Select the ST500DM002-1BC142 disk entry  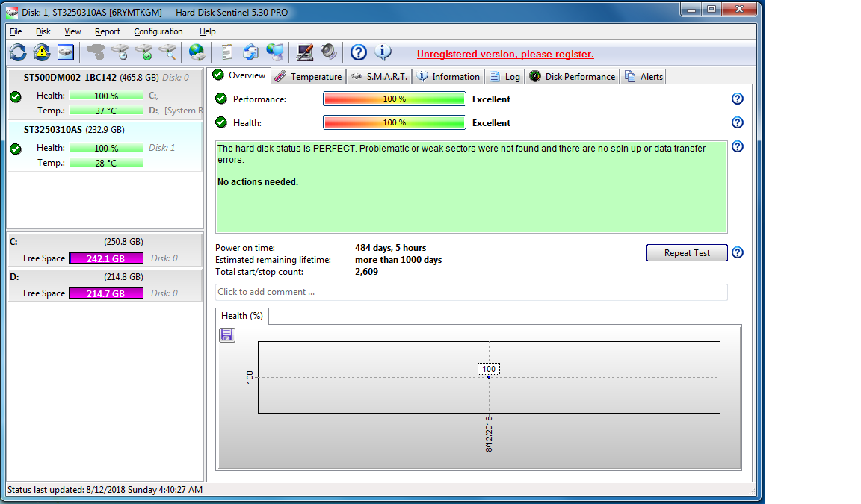pyautogui.click(x=105, y=93)
